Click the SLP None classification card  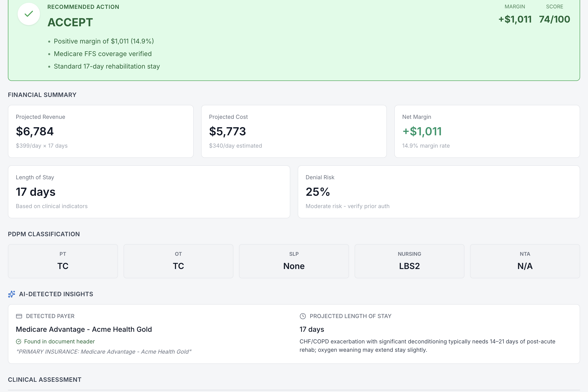[x=294, y=261]
